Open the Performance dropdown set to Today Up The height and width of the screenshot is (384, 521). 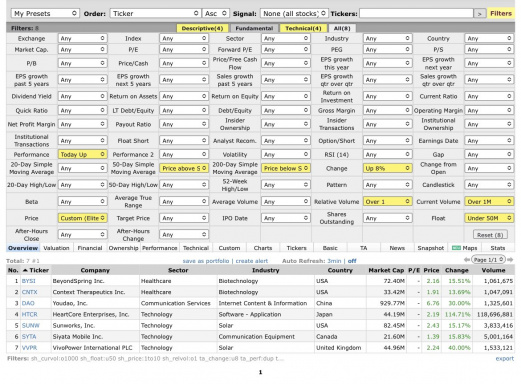point(82,154)
